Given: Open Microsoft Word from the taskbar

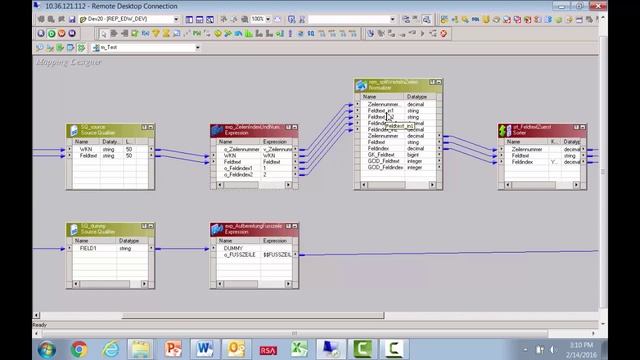Looking at the screenshot, I should [x=204, y=349].
